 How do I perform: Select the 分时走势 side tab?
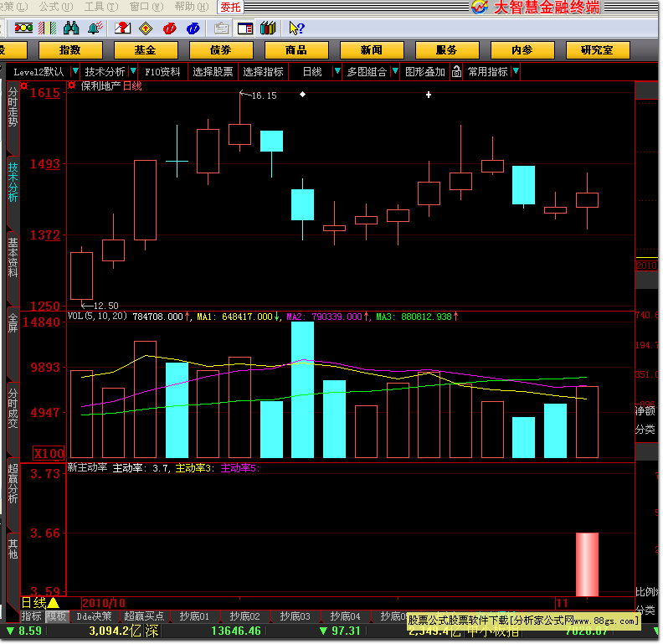(x=13, y=106)
